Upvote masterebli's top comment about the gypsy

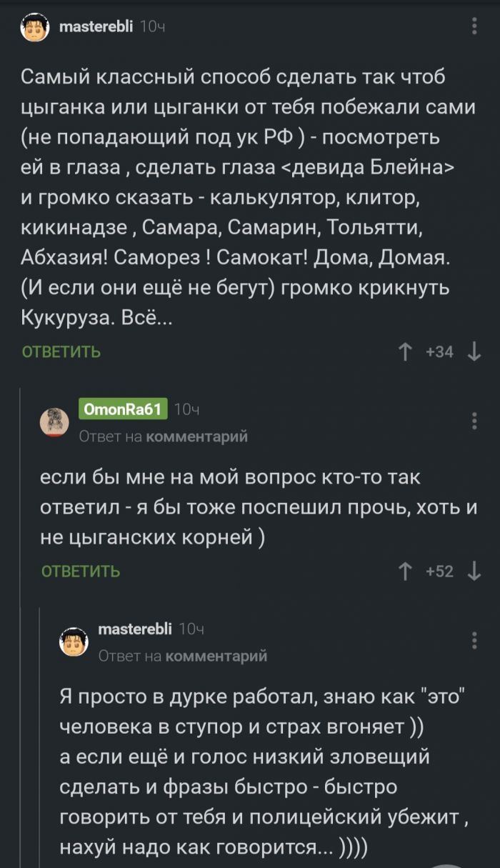[406, 351]
